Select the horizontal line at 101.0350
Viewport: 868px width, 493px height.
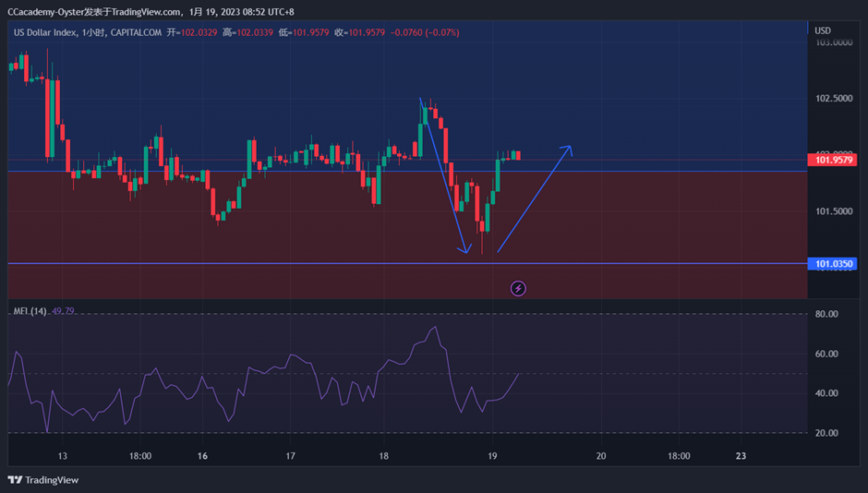click(x=277, y=264)
